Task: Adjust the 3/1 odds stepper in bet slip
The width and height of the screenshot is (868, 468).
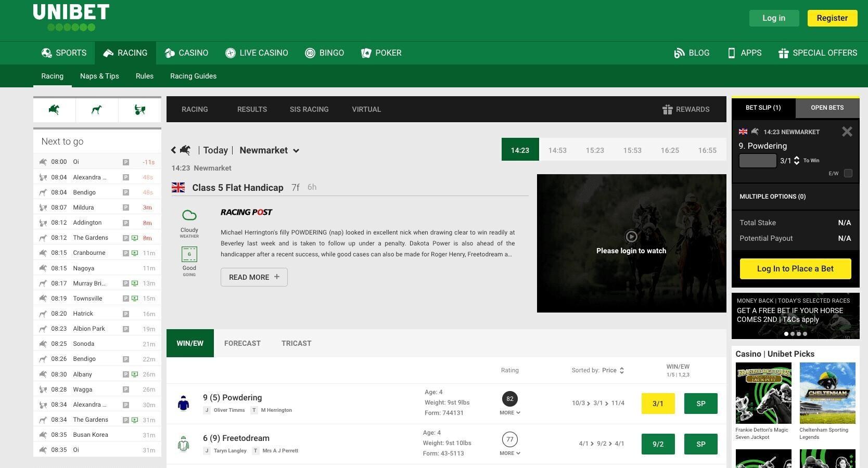Action: pos(797,161)
